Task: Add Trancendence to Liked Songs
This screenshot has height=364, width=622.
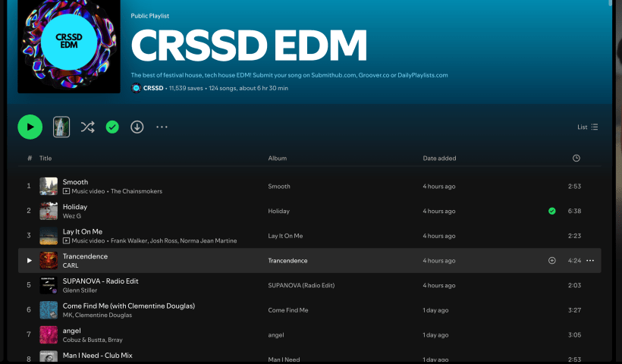Action: tap(551, 260)
